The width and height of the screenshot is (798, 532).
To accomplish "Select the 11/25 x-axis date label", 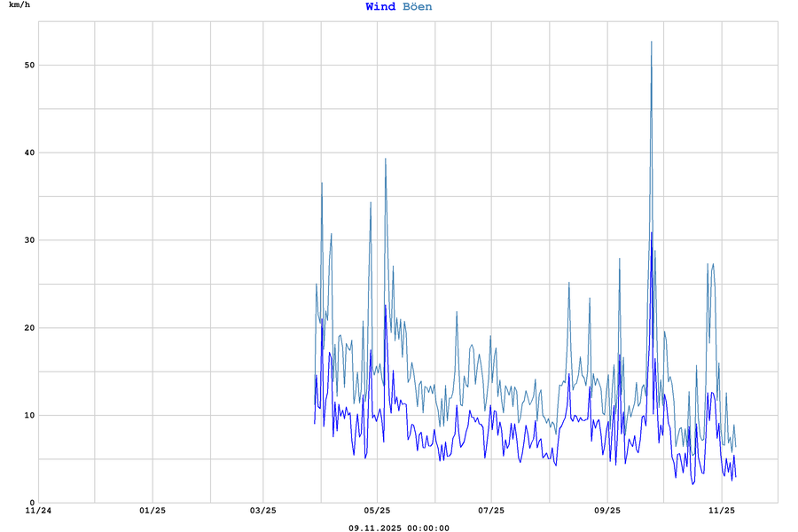I will pyautogui.click(x=722, y=511).
